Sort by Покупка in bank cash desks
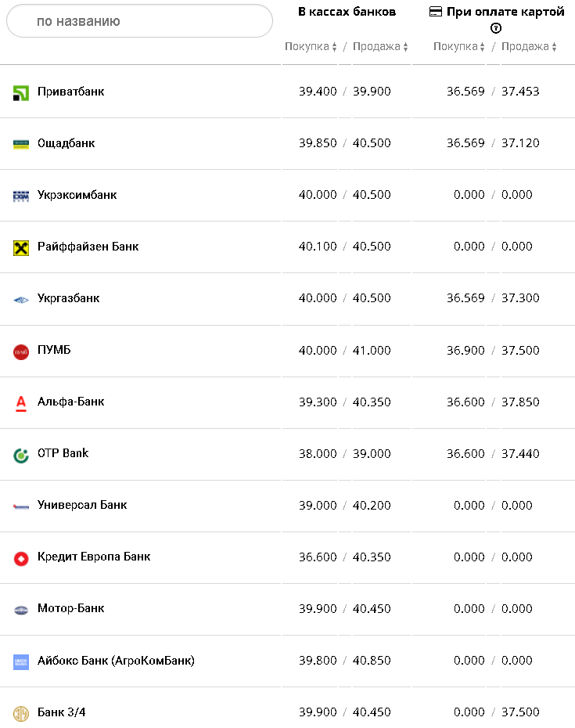Screen dimensions: 575x728 tap(311, 47)
